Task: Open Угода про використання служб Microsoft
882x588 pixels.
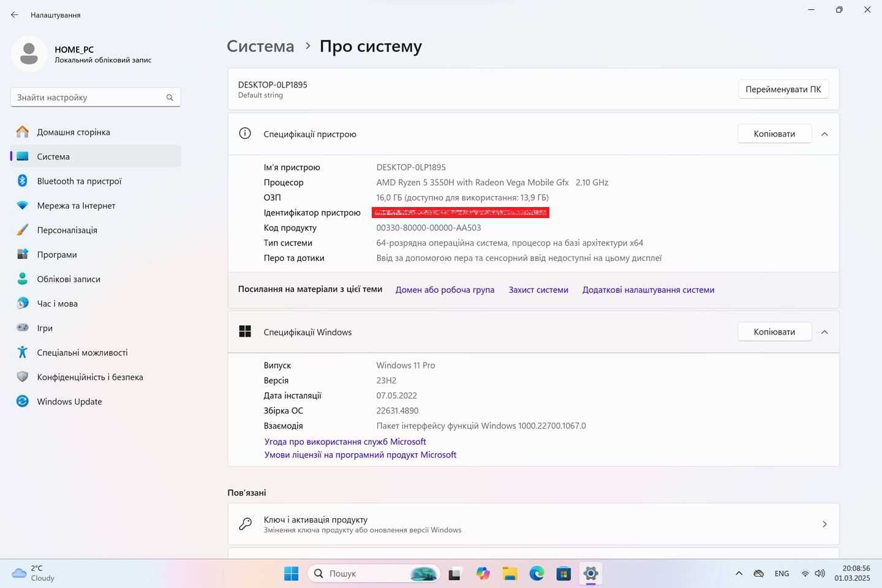Action: click(345, 441)
